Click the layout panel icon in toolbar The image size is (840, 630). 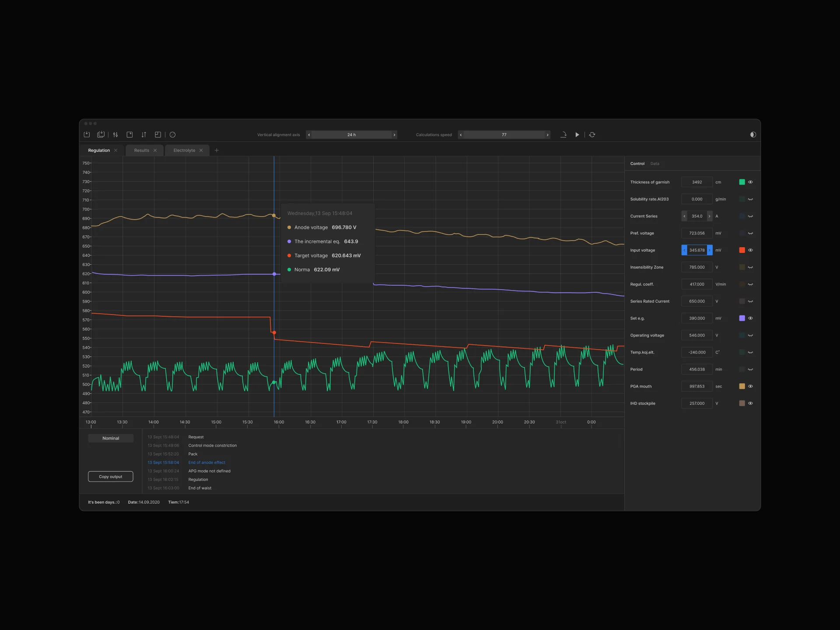point(158,135)
